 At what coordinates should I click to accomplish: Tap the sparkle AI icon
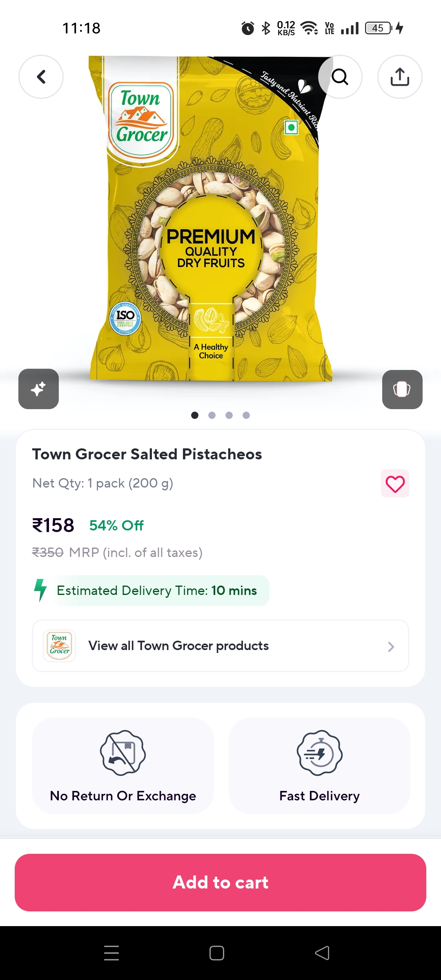point(38,389)
